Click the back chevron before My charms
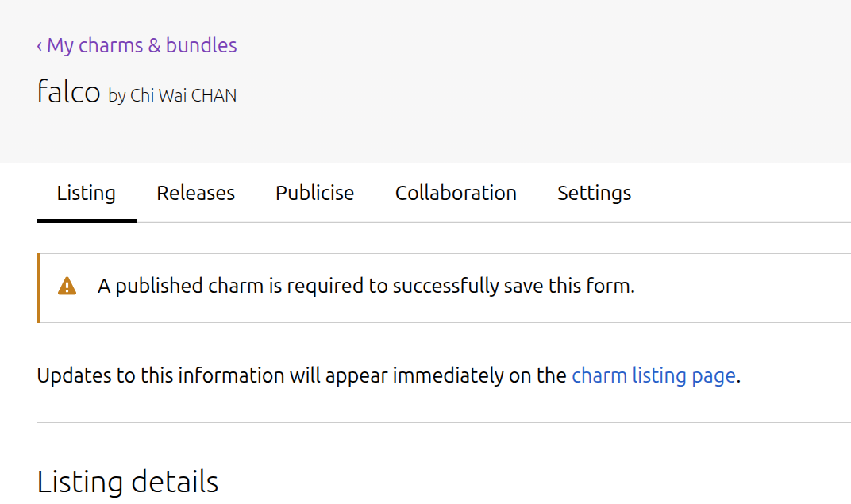The width and height of the screenshot is (851, 504). click(40, 46)
